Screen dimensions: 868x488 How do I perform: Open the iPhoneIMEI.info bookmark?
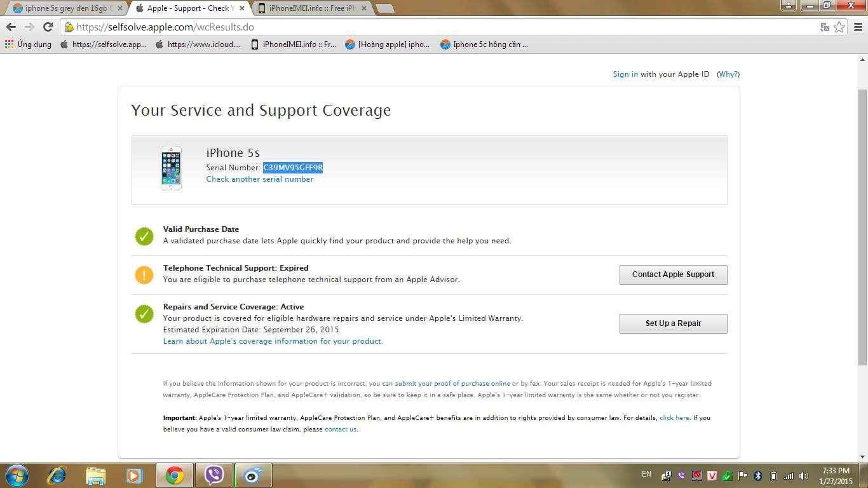[294, 44]
